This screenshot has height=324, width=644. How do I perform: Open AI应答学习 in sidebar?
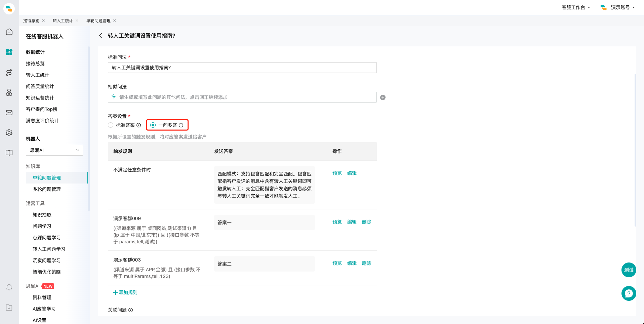44,309
